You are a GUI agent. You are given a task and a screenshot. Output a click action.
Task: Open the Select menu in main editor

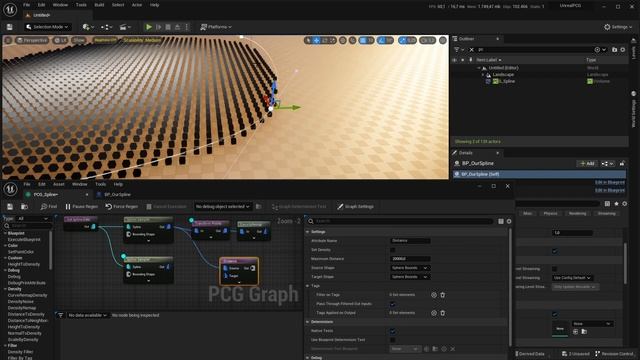click(x=118, y=5)
